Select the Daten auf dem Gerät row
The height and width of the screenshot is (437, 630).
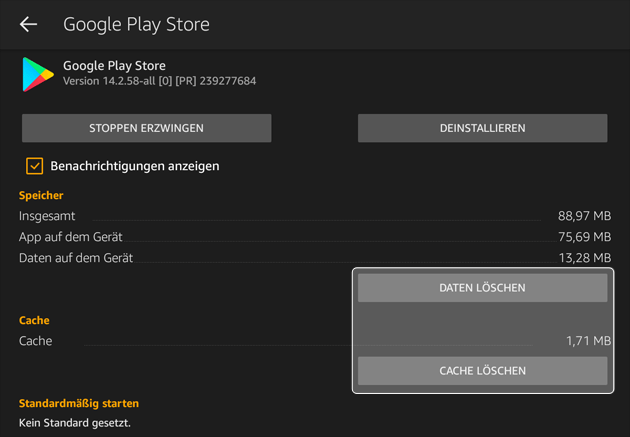[x=315, y=258]
